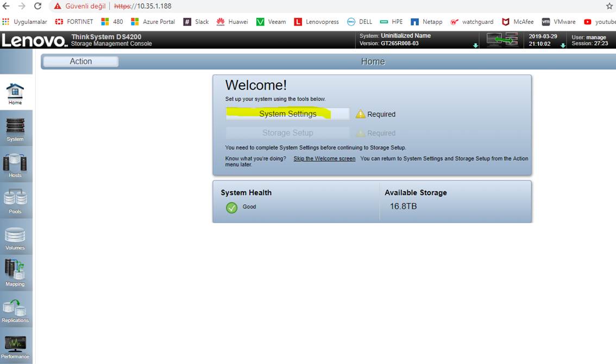Open the Azure Portal bookmark
The height and width of the screenshot is (364, 616).
pos(153,22)
